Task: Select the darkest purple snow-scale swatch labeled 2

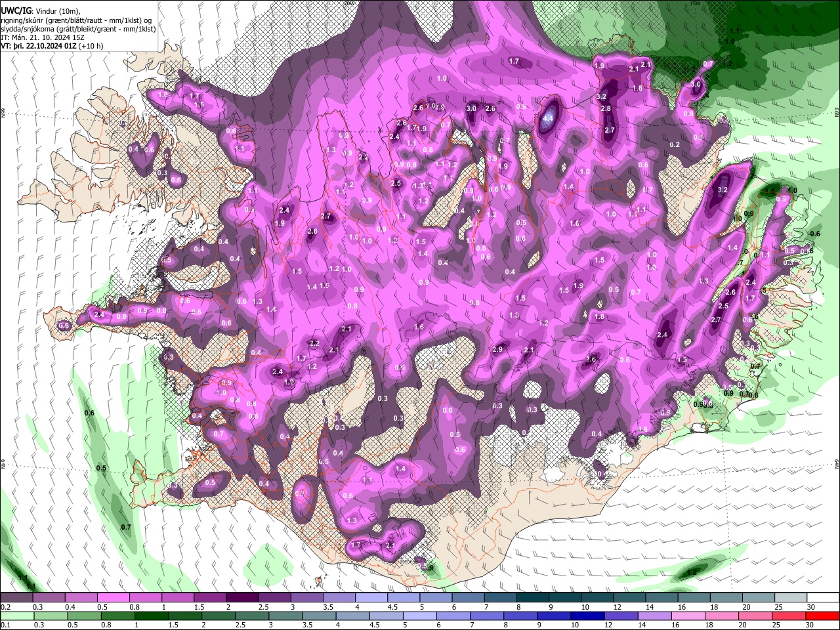Action: pos(241,598)
